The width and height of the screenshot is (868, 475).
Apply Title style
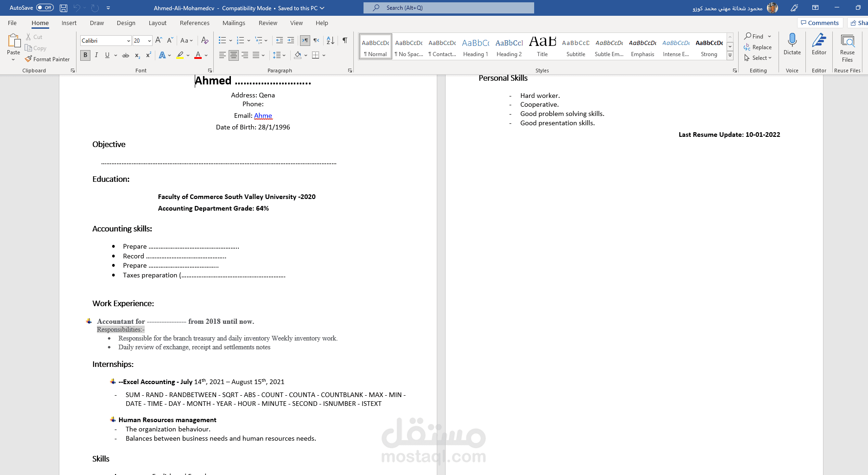coord(542,46)
